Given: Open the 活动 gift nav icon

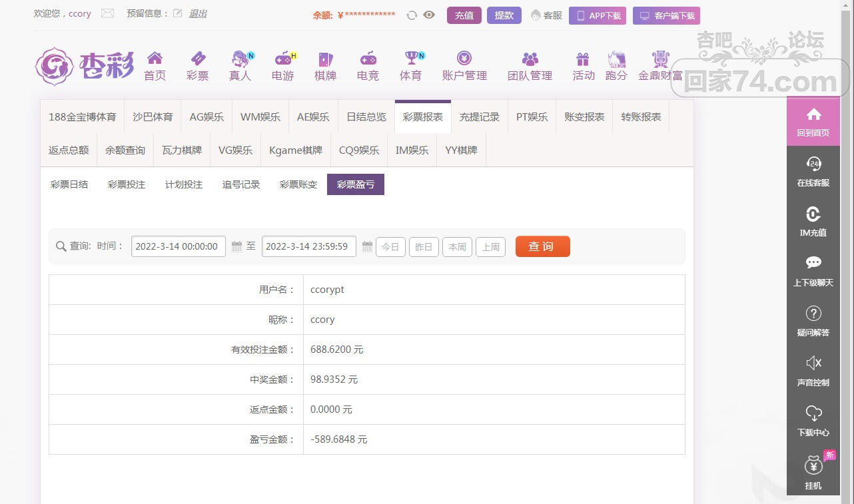Looking at the screenshot, I should tap(583, 59).
